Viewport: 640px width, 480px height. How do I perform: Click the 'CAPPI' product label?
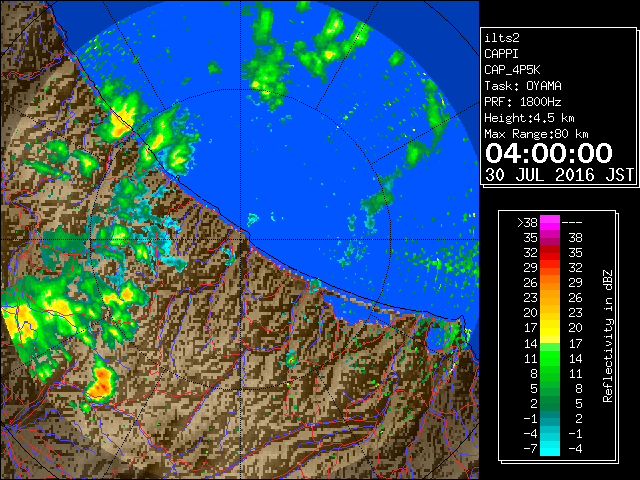click(x=501, y=54)
